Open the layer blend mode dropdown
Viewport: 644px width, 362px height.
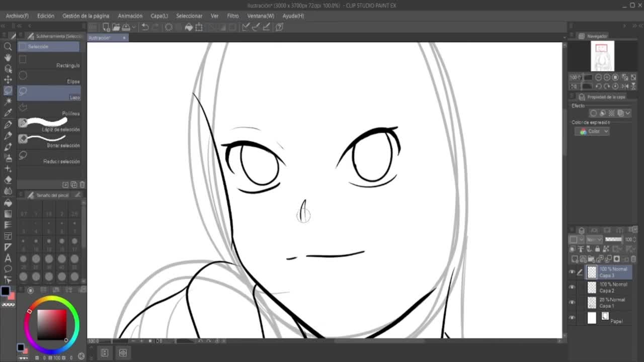[x=594, y=239]
